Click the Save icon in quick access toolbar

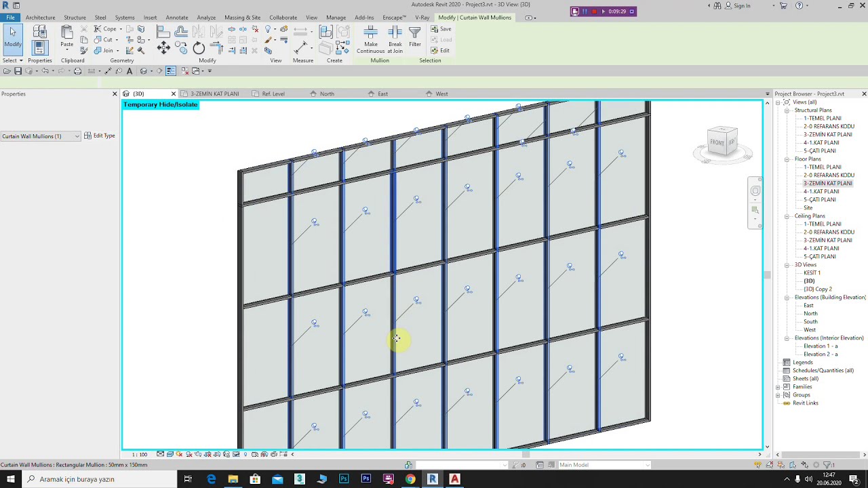tap(18, 71)
